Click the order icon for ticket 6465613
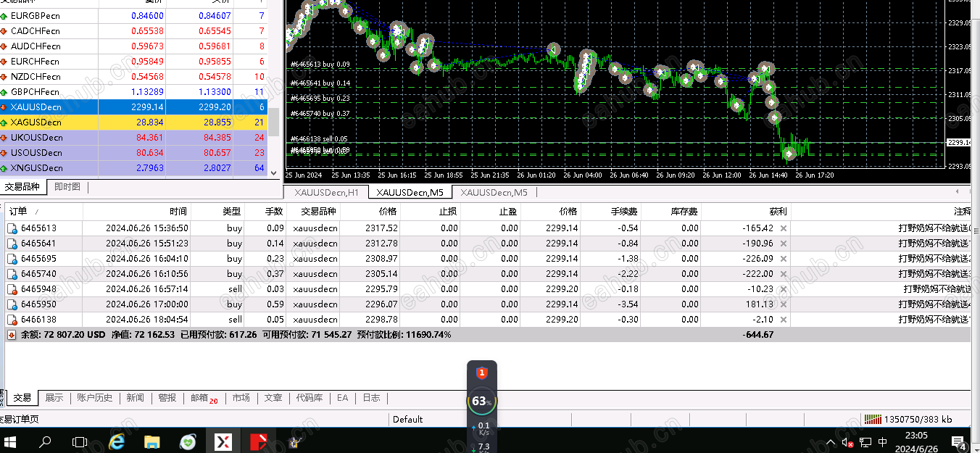 pyautogui.click(x=12, y=228)
